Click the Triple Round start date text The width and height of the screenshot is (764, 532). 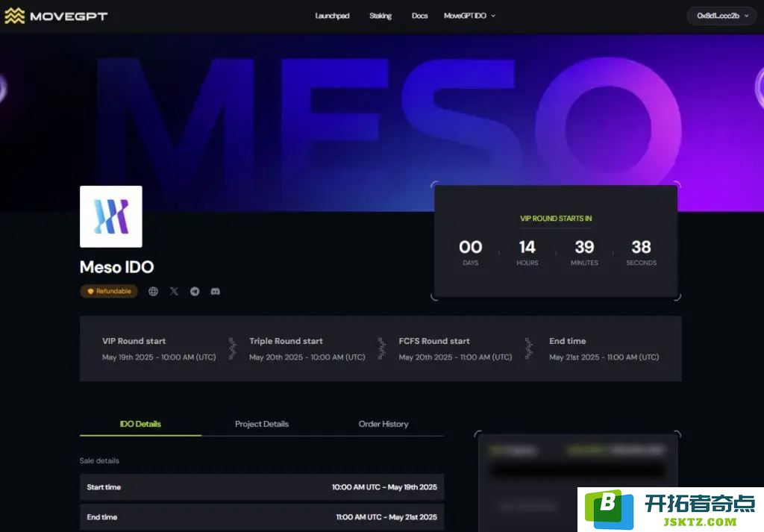tap(307, 357)
